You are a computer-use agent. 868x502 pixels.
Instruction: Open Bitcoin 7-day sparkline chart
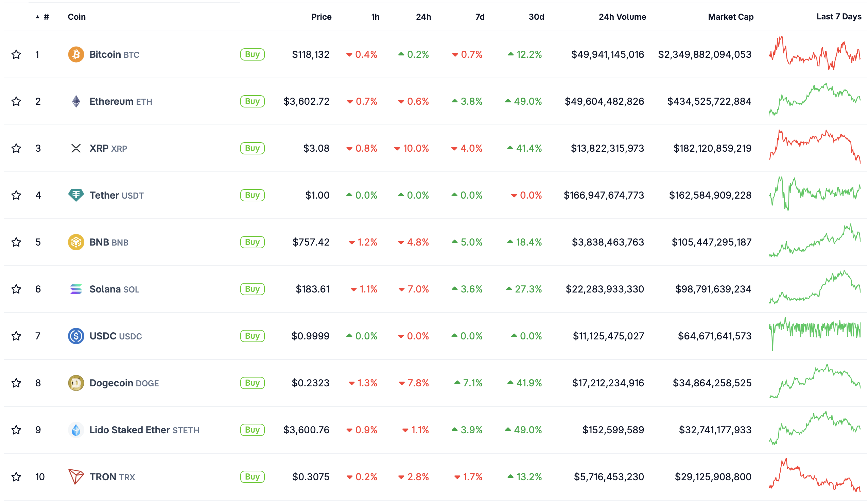click(x=815, y=53)
